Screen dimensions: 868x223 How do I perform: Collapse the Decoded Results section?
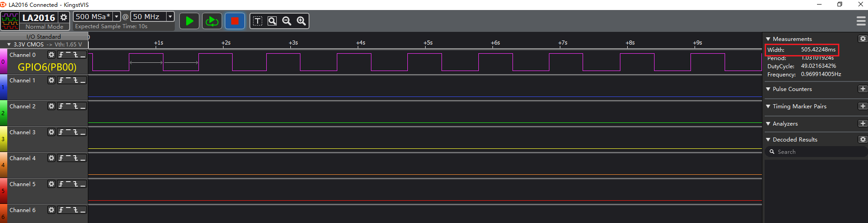[768, 140]
